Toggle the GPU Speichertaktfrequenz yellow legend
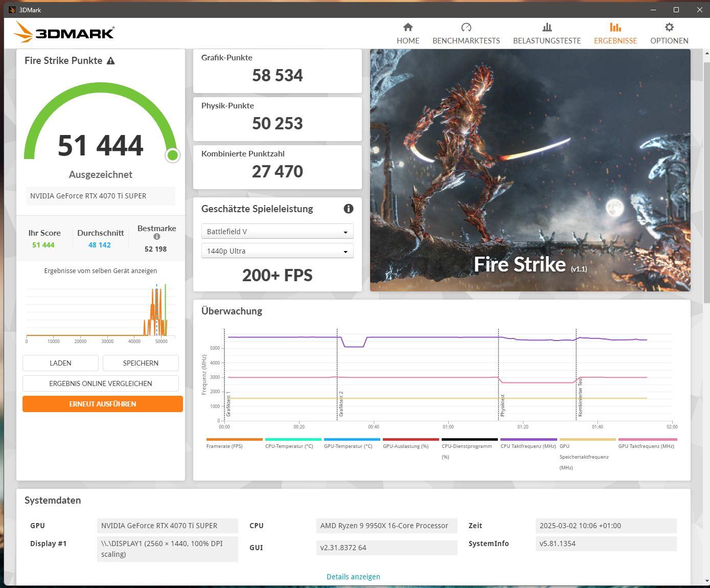 pos(588,454)
